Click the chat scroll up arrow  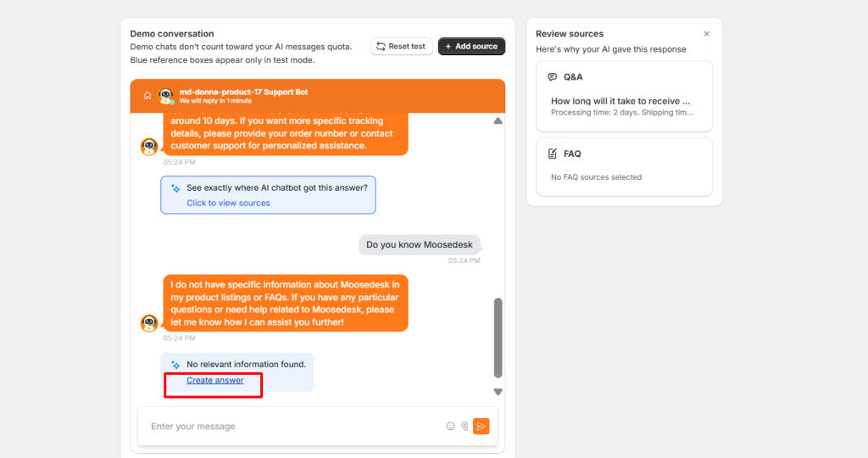click(x=498, y=121)
